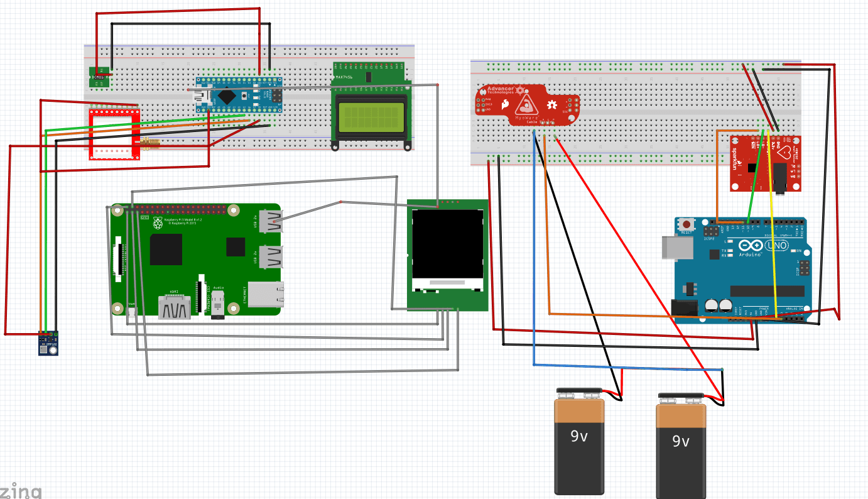868x499 pixels.
Task: Select the small green module on the left breadboard
Action: pyautogui.click(x=100, y=77)
